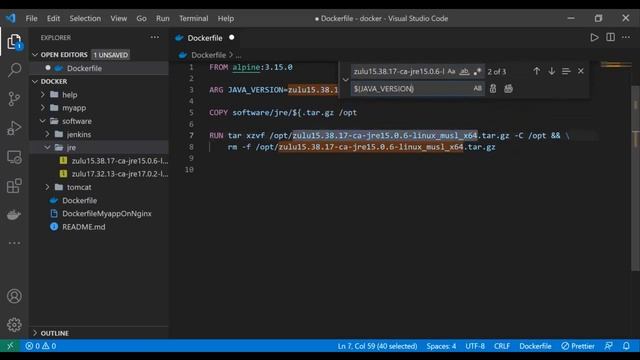Viewport: 640px width, 360px height.
Task: Replace the current match
Action: (493, 89)
